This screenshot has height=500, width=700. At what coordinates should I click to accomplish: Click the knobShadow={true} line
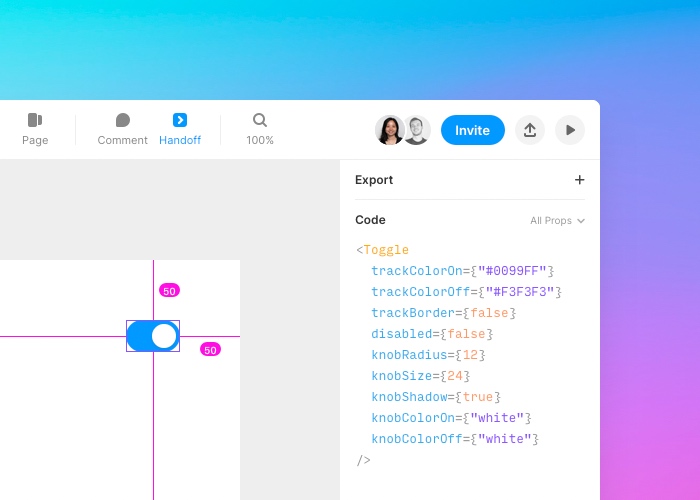(x=436, y=397)
